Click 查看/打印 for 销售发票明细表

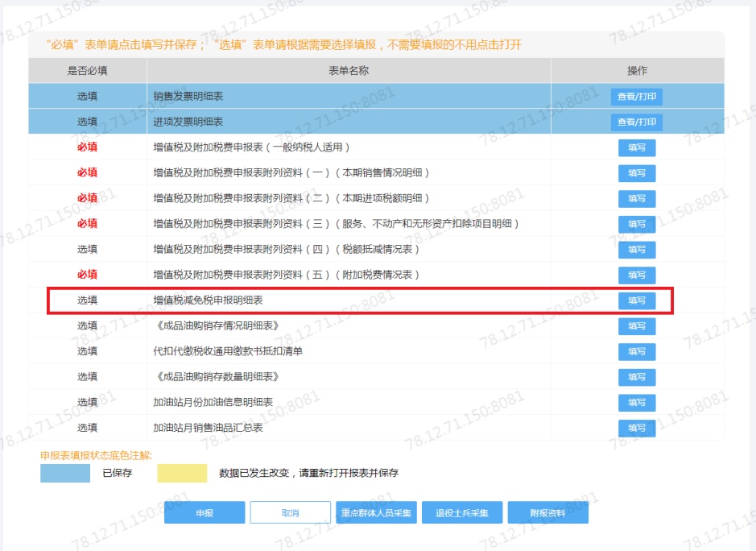pyautogui.click(x=636, y=97)
